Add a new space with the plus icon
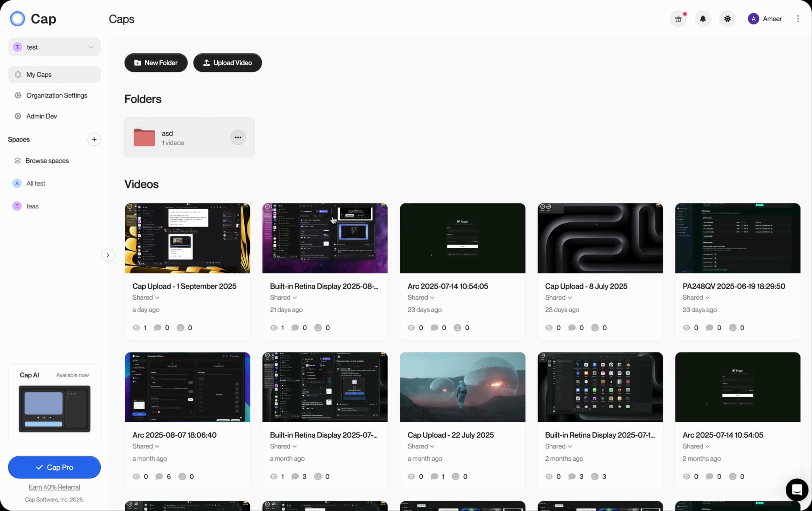The height and width of the screenshot is (511, 812). click(94, 139)
